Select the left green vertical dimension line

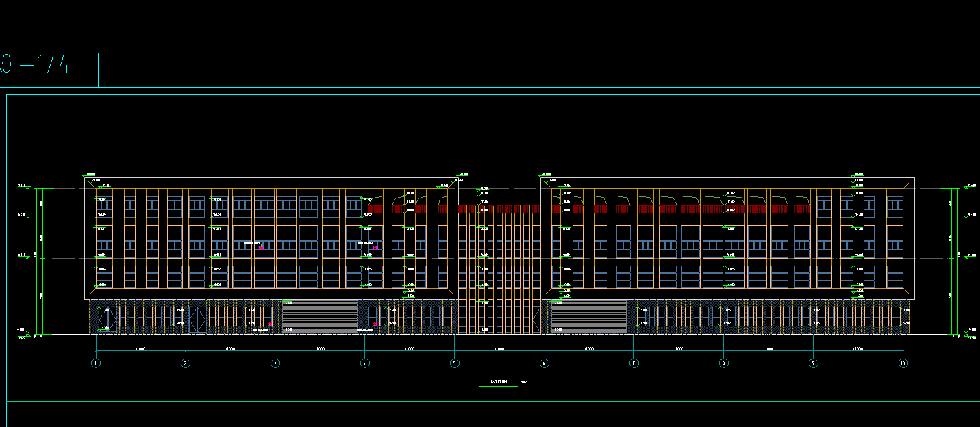(42, 260)
